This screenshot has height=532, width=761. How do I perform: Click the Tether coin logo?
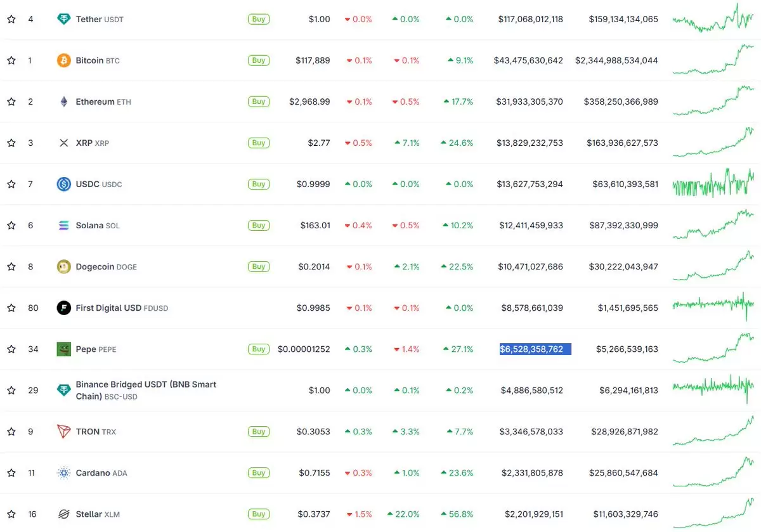pyautogui.click(x=63, y=19)
